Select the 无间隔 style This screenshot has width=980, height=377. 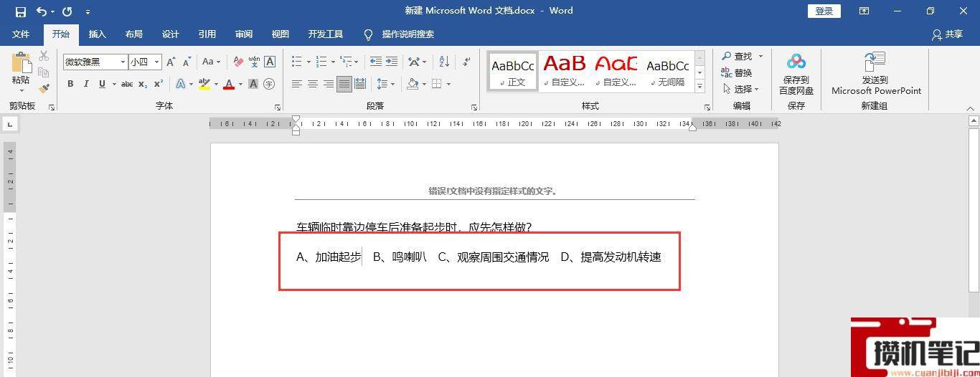coord(667,71)
